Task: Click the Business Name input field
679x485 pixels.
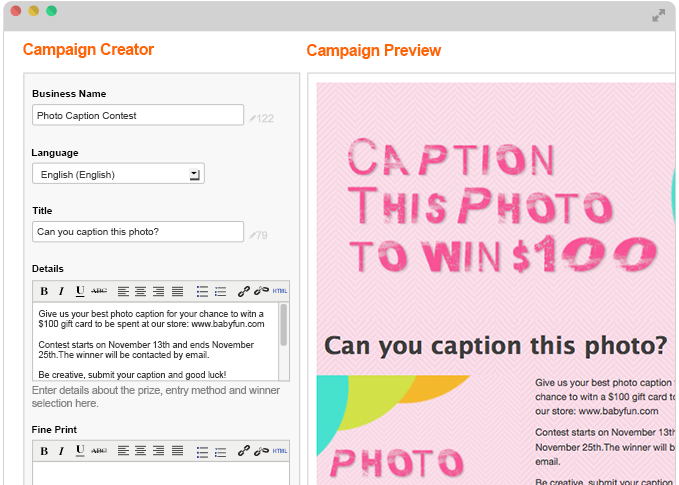Action: click(x=138, y=115)
